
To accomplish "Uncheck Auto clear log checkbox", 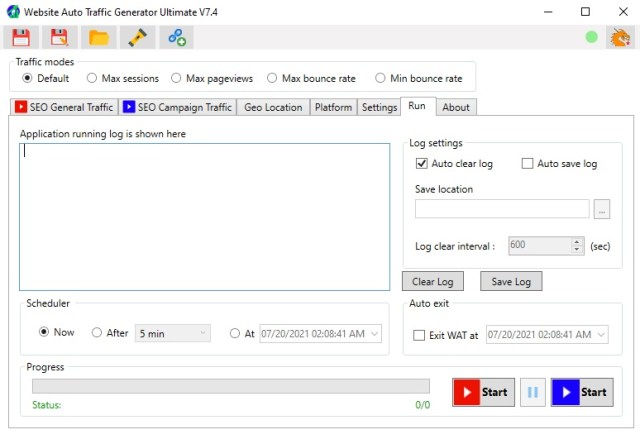I will pos(421,164).
